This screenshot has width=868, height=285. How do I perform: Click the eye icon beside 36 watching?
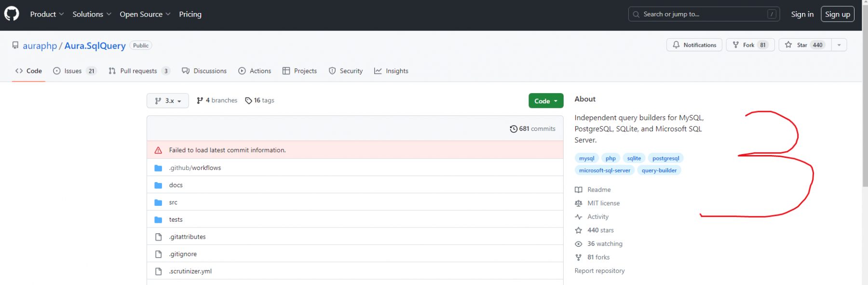pyautogui.click(x=579, y=244)
